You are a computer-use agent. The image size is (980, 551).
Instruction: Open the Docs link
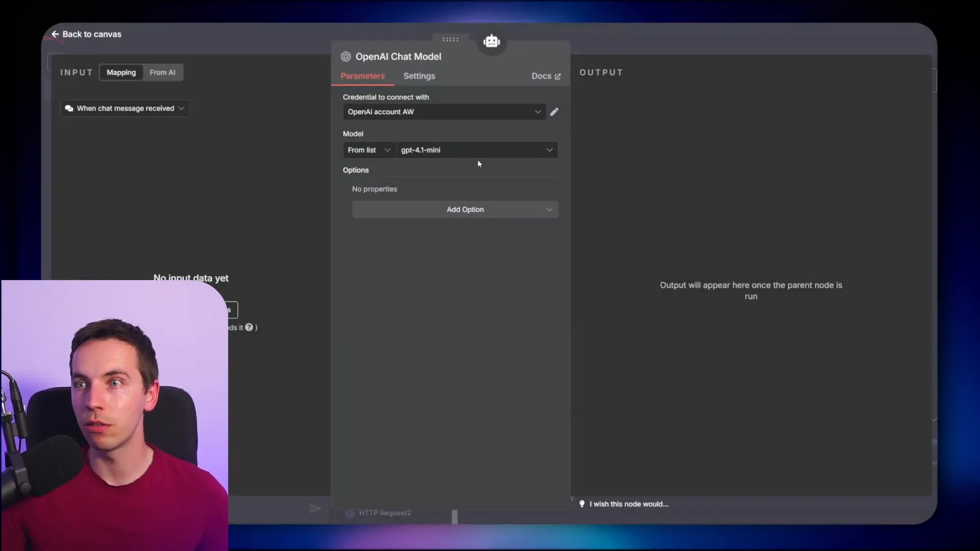click(546, 76)
